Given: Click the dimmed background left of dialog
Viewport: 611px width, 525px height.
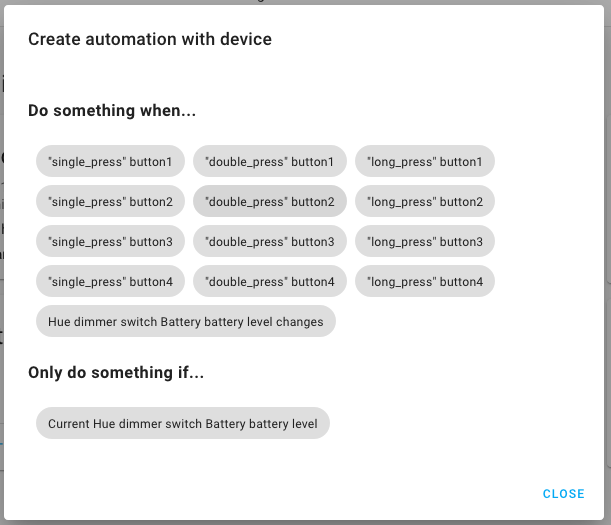Looking at the screenshot, I should pos(2,300).
